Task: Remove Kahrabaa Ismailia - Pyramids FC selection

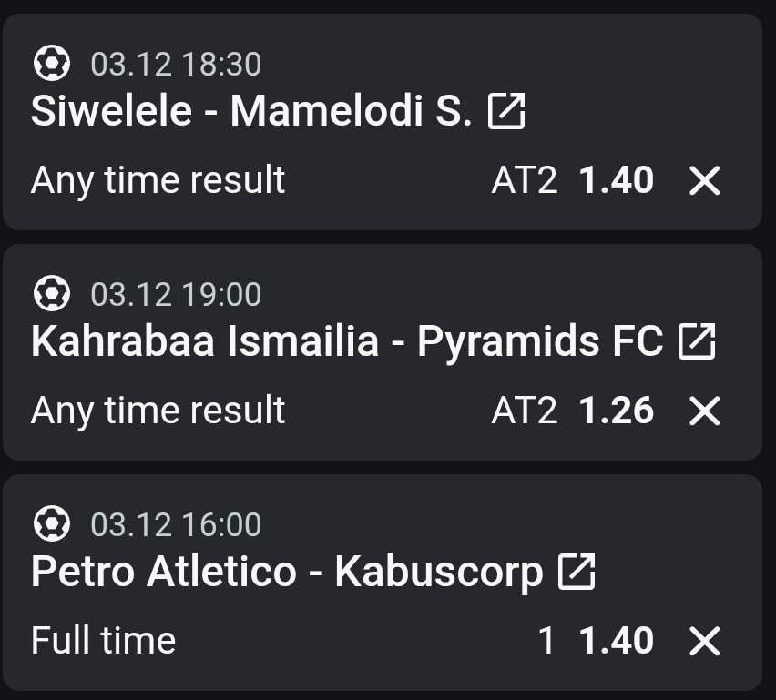Action: (705, 411)
